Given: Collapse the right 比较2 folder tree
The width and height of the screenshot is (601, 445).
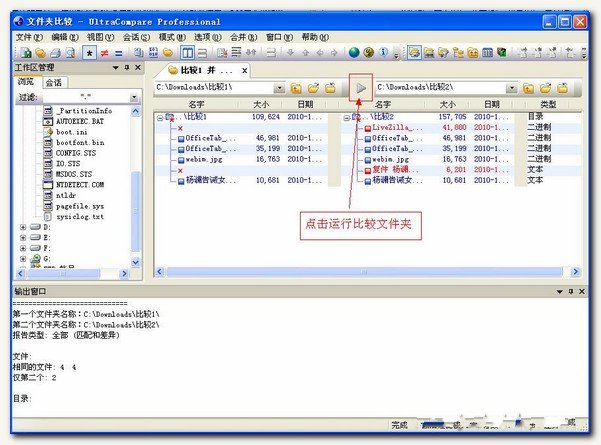Looking at the screenshot, I should 346,118.
